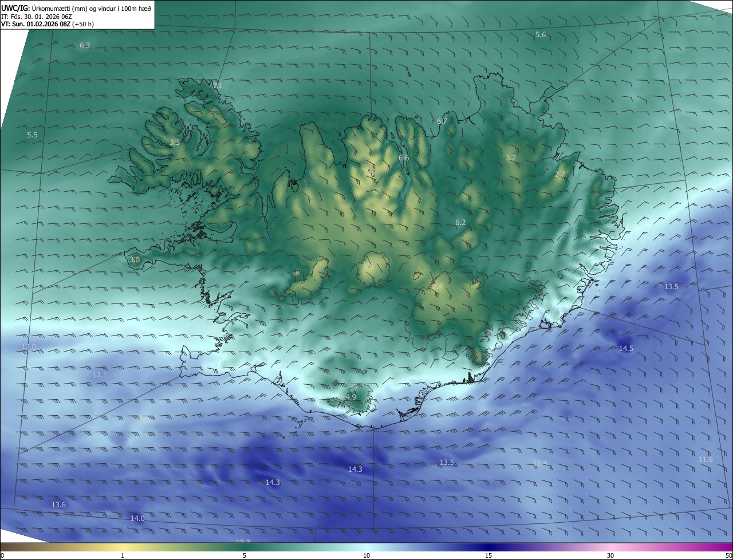Click the 12.1 value label on the map
This screenshot has height=560, width=733.
coord(100,374)
